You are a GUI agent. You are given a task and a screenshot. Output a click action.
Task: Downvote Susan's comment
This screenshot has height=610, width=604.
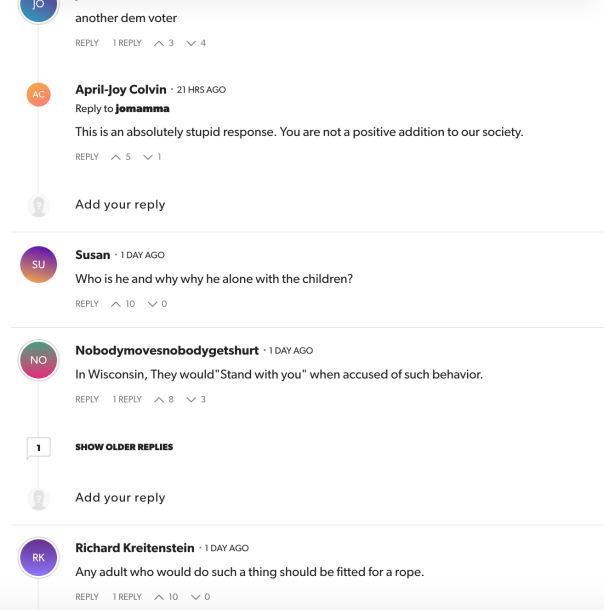tap(152, 304)
